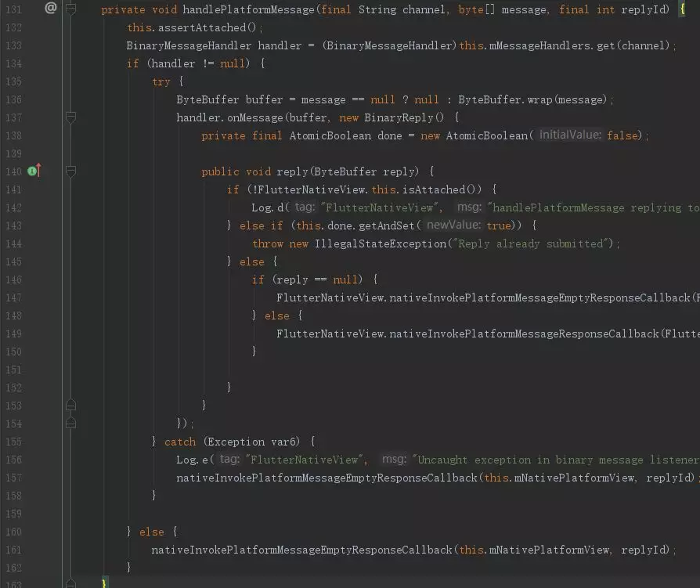Click the public void reply method name
The image size is (700, 588).
tap(292, 171)
